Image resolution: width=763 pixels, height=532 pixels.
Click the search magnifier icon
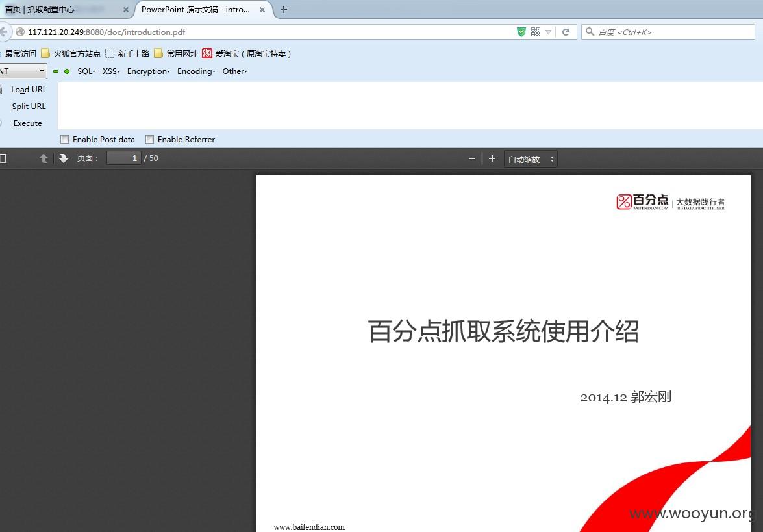(x=590, y=32)
